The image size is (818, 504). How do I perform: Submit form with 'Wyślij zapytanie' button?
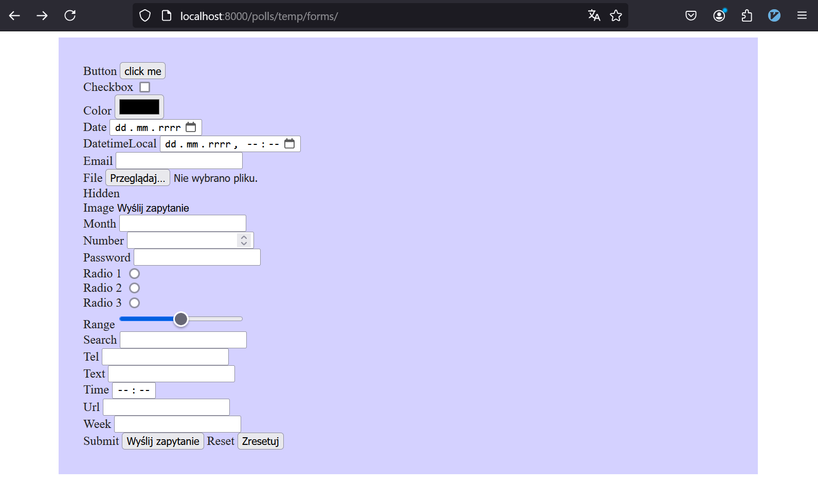pos(163,441)
